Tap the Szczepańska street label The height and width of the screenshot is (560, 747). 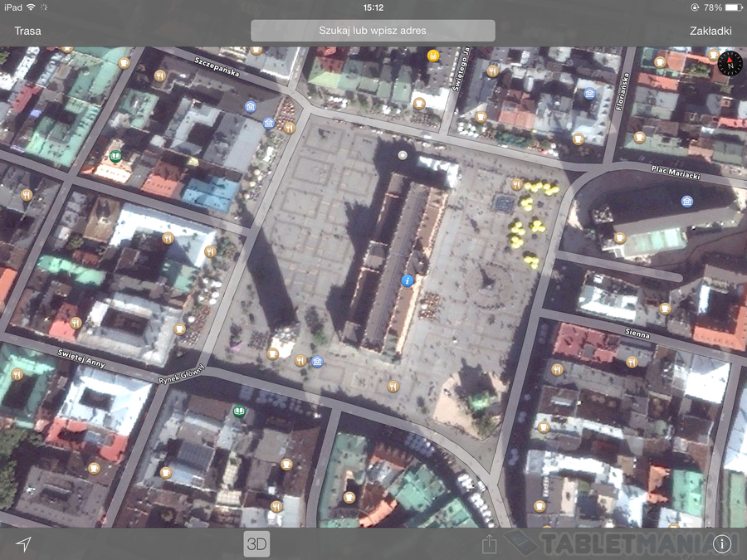point(217,68)
